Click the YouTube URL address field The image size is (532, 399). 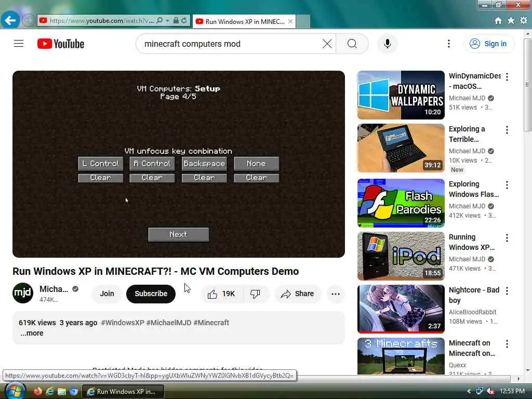coord(101,21)
